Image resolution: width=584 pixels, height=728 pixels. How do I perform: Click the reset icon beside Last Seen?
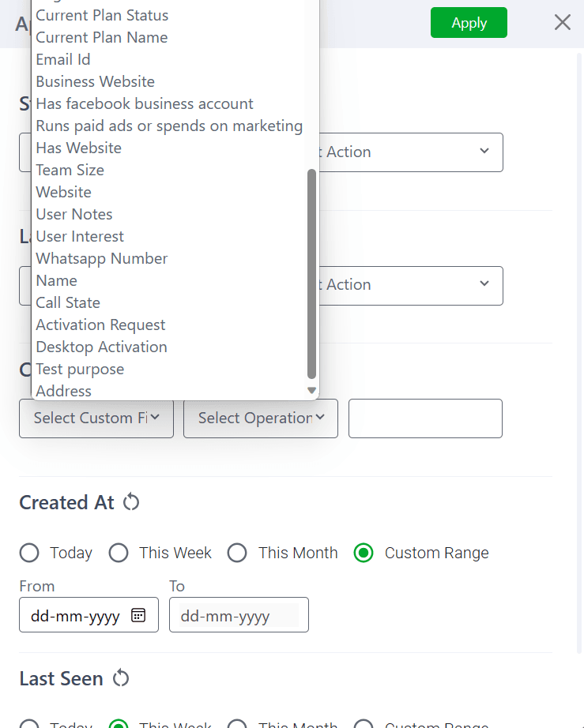[x=120, y=678]
